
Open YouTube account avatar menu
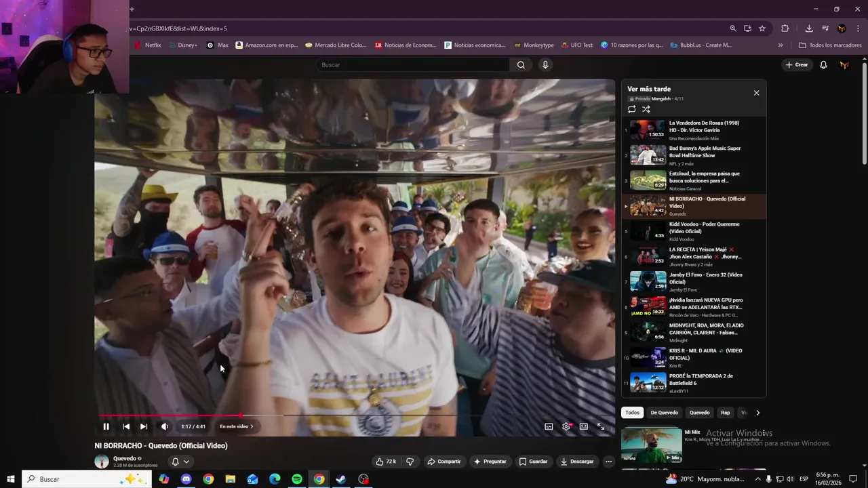(844, 65)
